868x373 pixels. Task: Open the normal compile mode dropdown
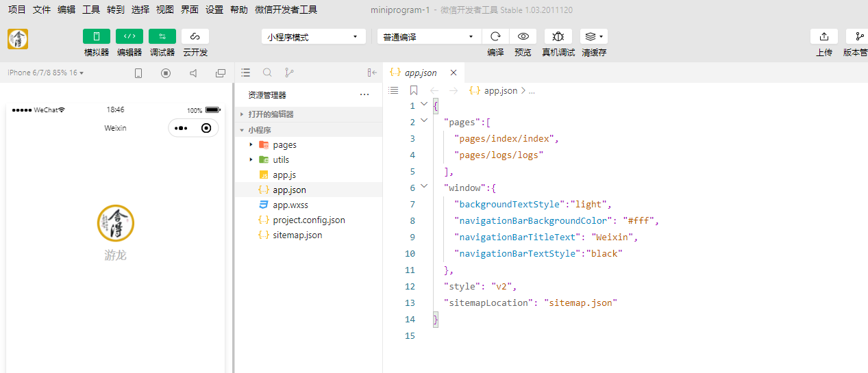click(x=429, y=37)
